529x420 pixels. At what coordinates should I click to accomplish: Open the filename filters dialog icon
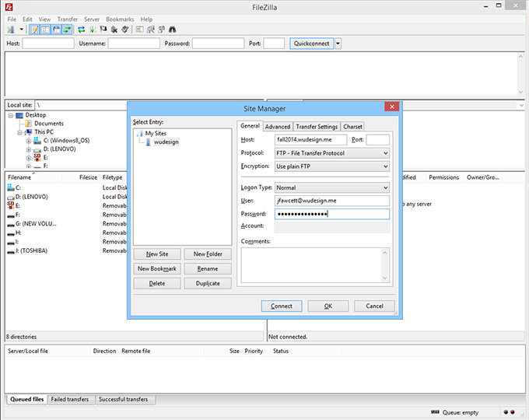(x=139, y=30)
